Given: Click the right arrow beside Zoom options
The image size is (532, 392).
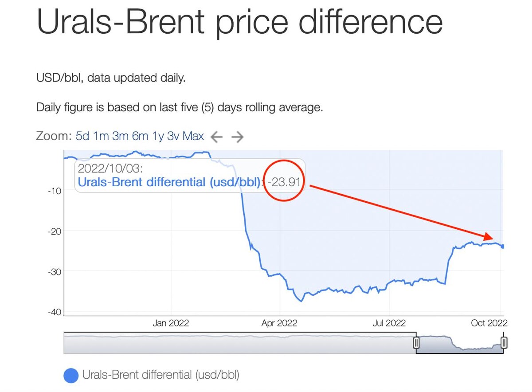Looking at the screenshot, I should click(x=238, y=137).
